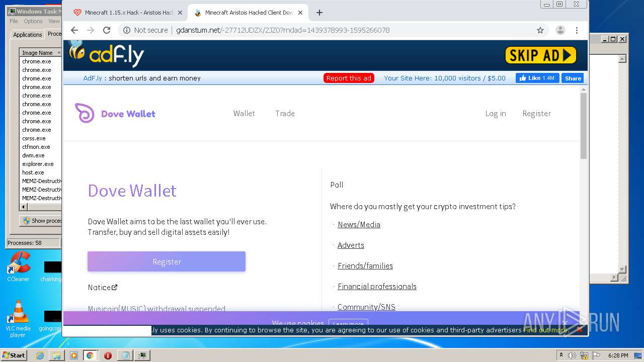Click the Task Manager taskbar icon
Image resolution: width=644 pixels, height=362 pixels.
tap(142, 355)
